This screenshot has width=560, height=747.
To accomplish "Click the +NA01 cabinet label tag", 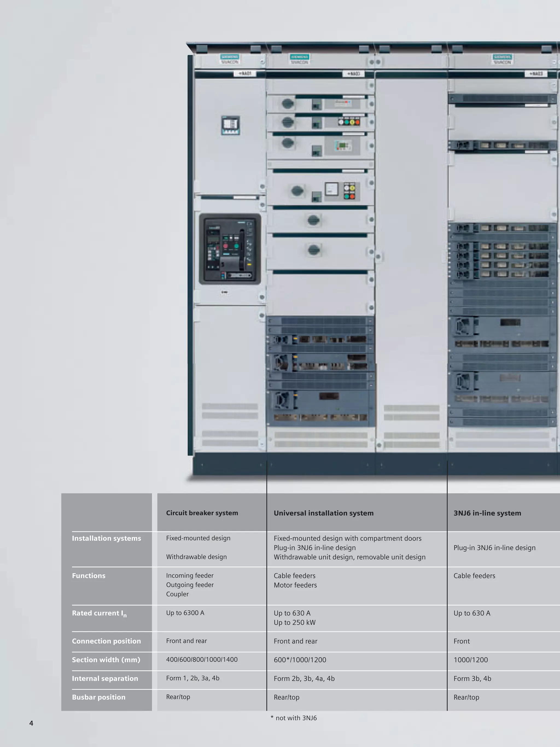I will pyautogui.click(x=245, y=73).
